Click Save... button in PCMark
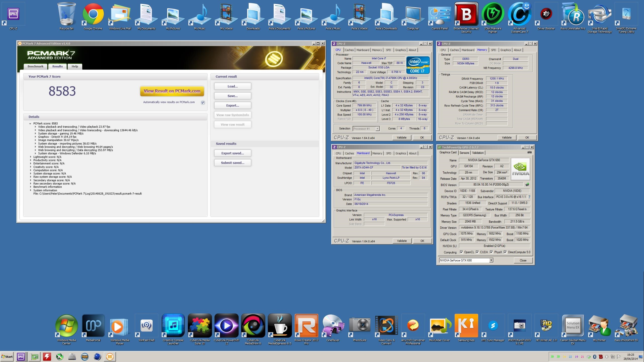 pyautogui.click(x=233, y=96)
